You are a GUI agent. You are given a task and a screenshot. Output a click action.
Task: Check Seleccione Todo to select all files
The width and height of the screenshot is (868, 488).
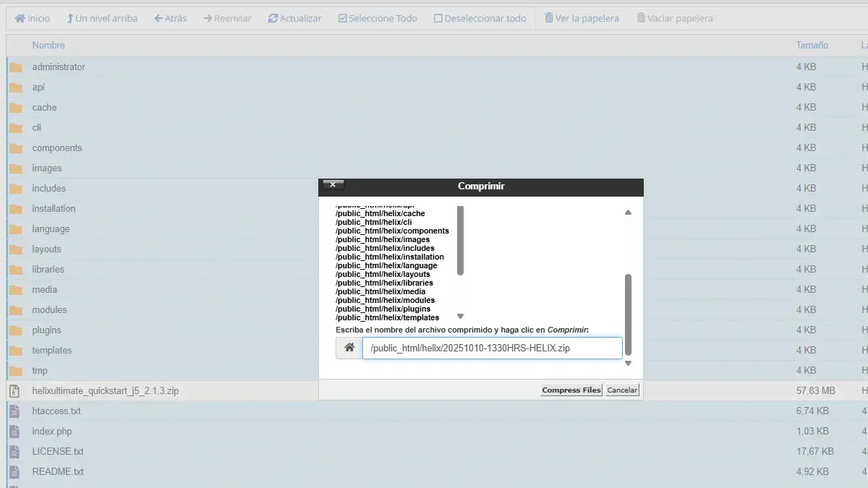[x=342, y=18]
